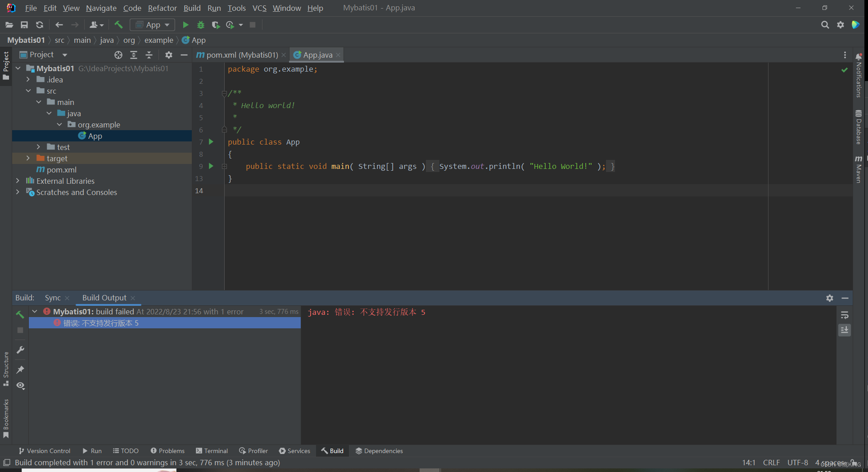This screenshot has width=868, height=472.
Task: Collapse the org.example package node
Action: pos(60,124)
